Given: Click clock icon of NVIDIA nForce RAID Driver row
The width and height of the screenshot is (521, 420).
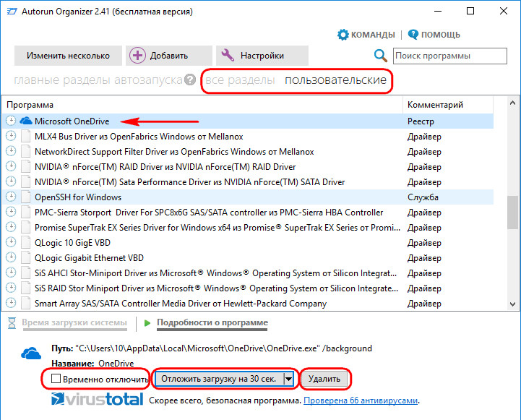Looking at the screenshot, I should [11, 166].
